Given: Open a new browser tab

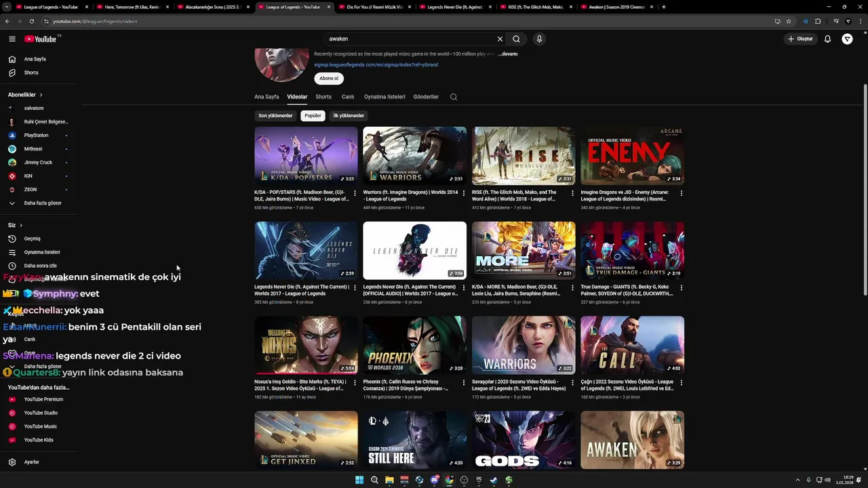Looking at the screenshot, I should (x=664, y=7).
